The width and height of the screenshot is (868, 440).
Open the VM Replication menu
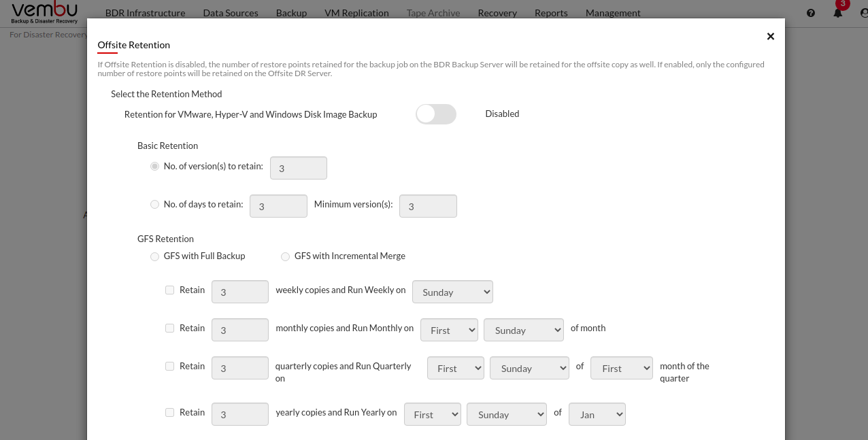[x=356, y=13]
